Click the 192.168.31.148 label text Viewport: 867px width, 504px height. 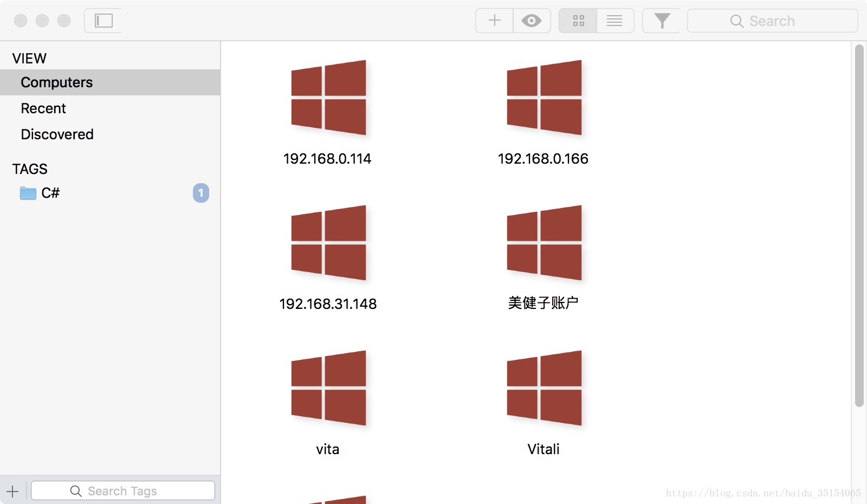tap(328, 304)
